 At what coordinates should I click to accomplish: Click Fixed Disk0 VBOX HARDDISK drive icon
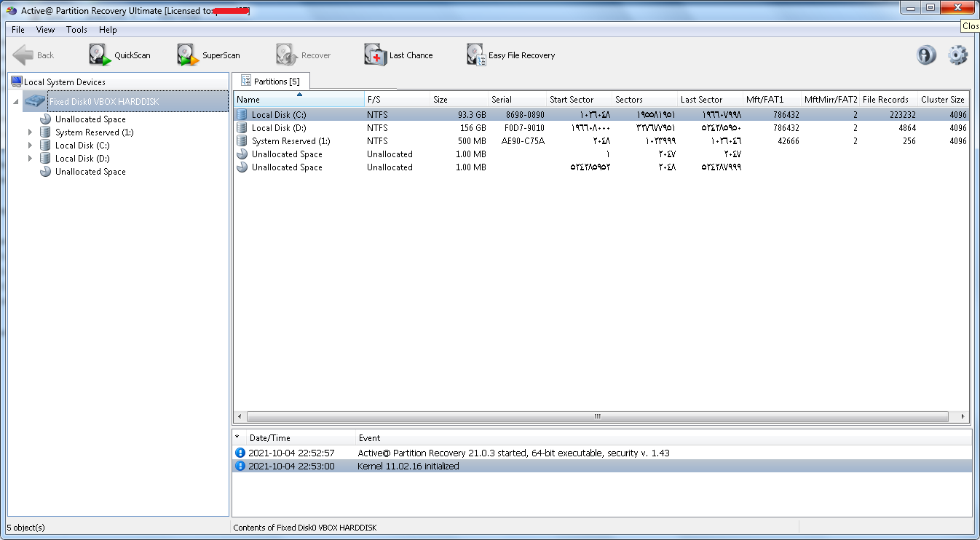[35, 101]
